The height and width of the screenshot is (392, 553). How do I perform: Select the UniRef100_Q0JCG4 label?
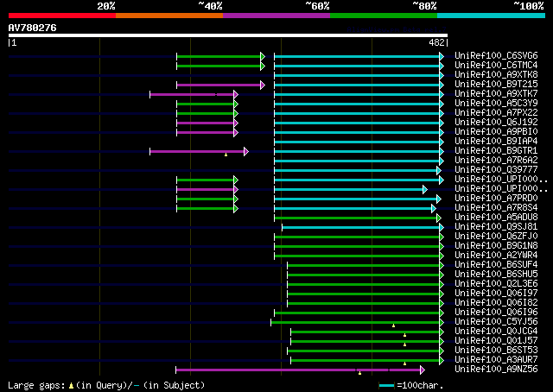(x=496, y=332)
